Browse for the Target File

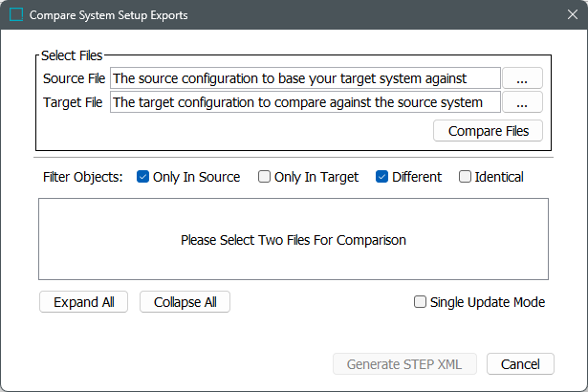pyautogui.click(x=522, y=102)
